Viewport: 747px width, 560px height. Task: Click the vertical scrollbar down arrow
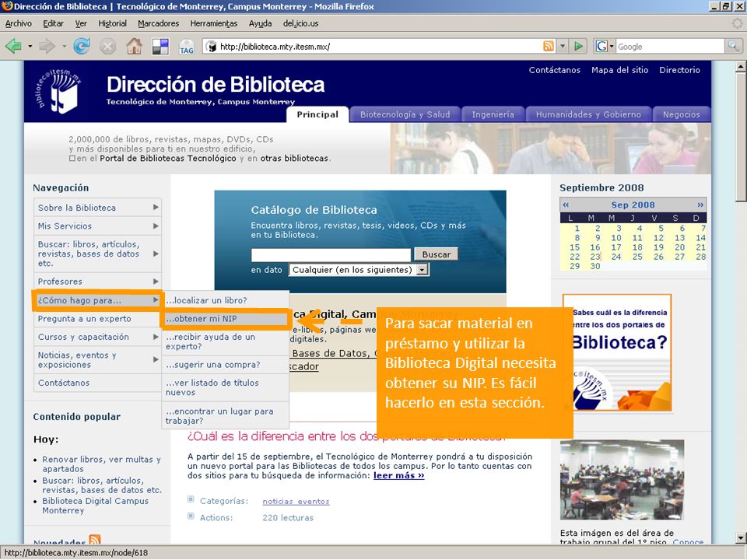(x=741, y=538)
